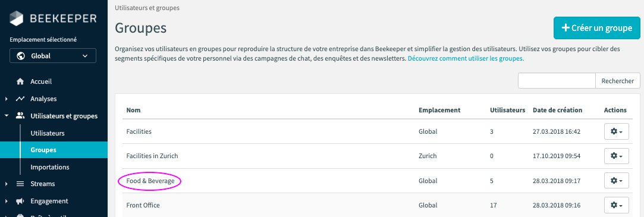This screenshot has height=217, width=644.
Task: Open gear actions menu for Food & Beverage
Action: [617, 181]
